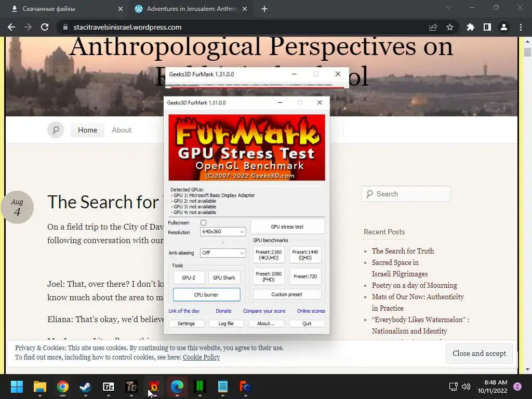
Task: Open Chrome extensions puzzle icon
Action: tap(470, 27)
